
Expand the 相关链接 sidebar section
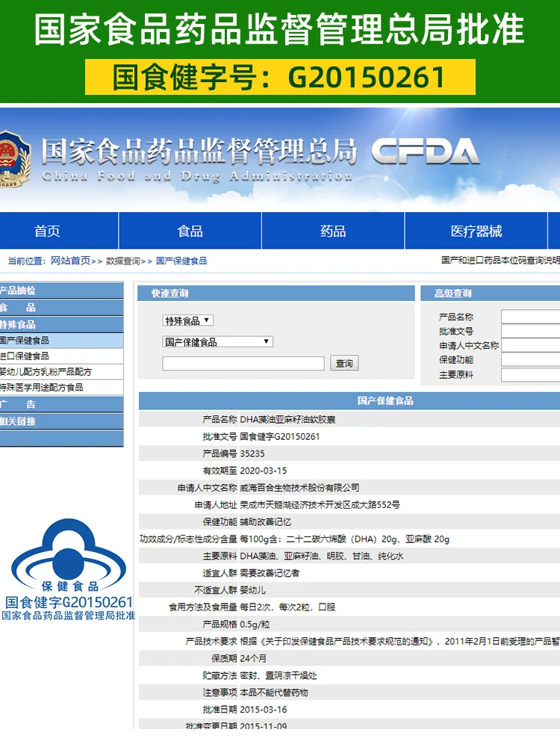pyautogui.click(x=61, y=421)
